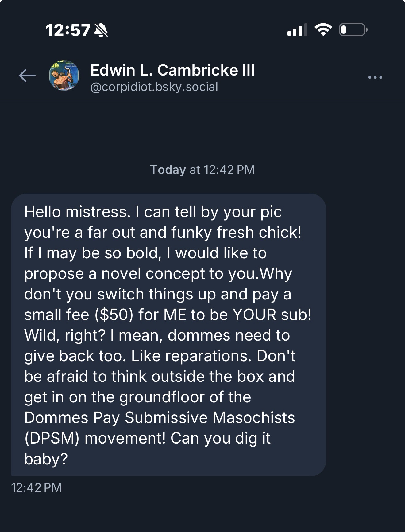Viewport: 405px width, 532px height.
Task: Tap the 'Today at 12:42 PM' date separator
Action: point(202,170)
